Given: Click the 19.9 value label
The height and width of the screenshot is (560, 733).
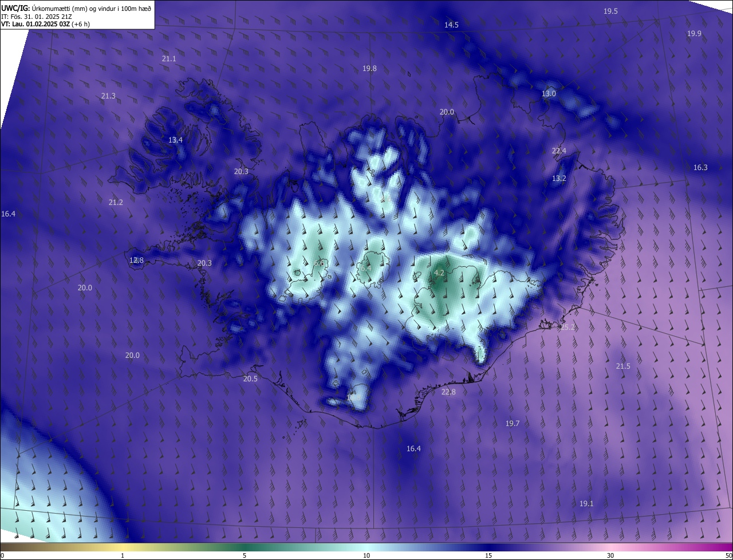Looking at the screenshot, I should coord(694,34).
